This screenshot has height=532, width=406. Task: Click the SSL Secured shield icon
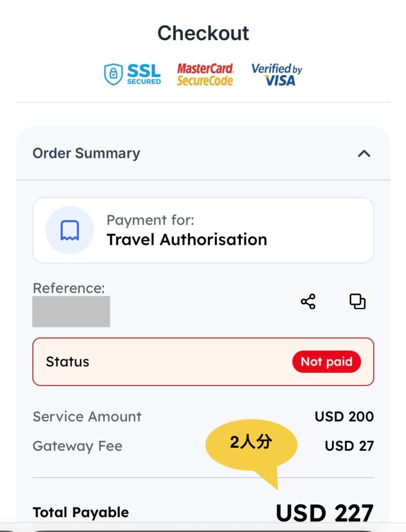(x=113, y=74)
